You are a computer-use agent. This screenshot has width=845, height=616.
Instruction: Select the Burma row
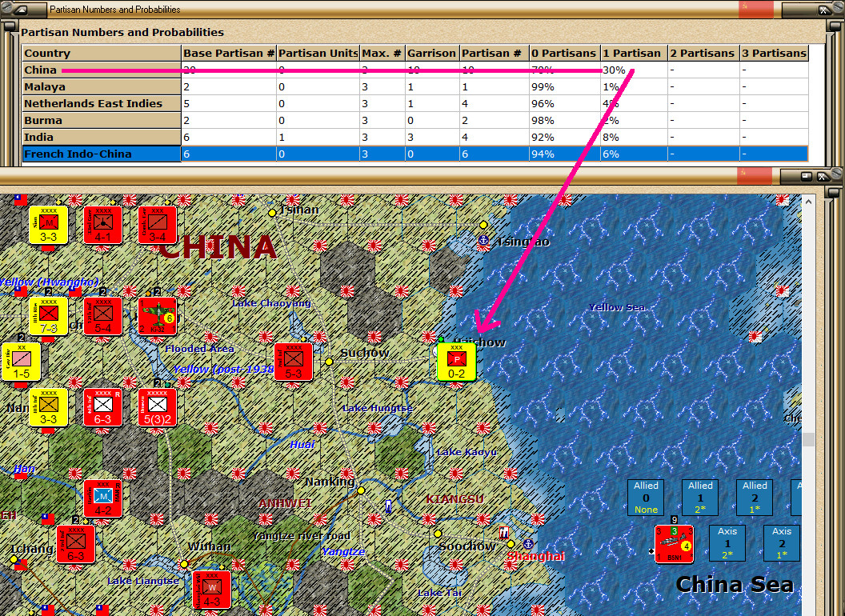coord(415,120)
